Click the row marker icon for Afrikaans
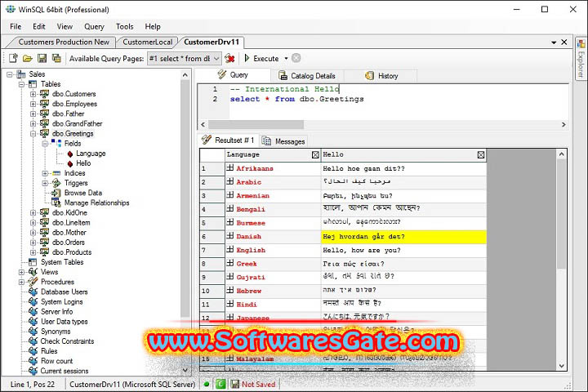This screenshot has height=392, width=588. coord(229,167)
